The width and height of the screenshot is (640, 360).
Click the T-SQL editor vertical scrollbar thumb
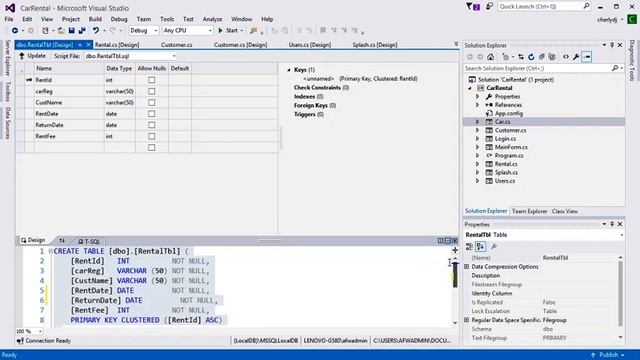pyautogui.click(x=455, y=275)
